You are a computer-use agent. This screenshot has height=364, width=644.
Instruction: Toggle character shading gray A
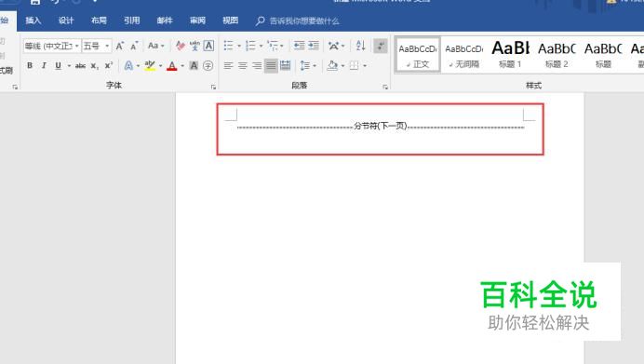(x=194, y=66)
